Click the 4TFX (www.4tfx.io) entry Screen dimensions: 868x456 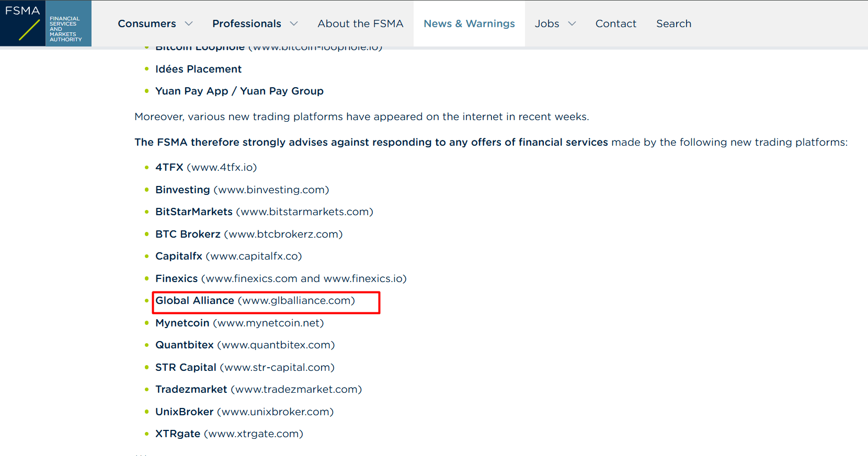(206, 167)
